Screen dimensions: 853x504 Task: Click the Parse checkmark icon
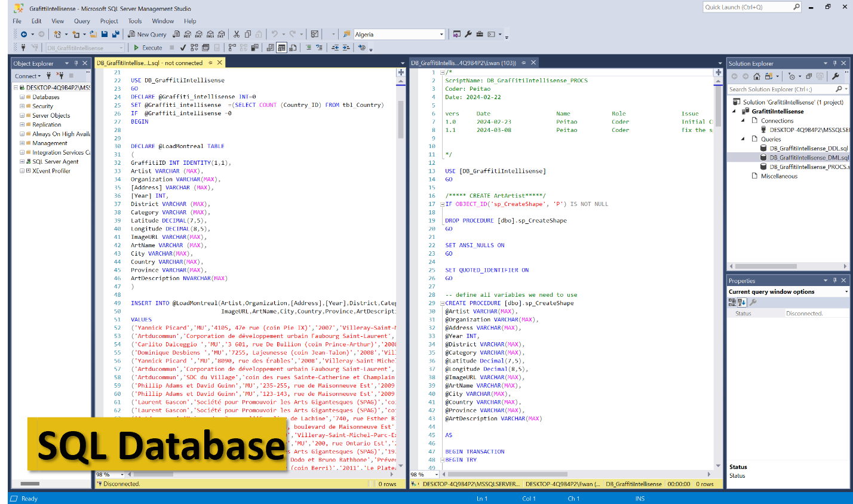click(x=183, y=48)
